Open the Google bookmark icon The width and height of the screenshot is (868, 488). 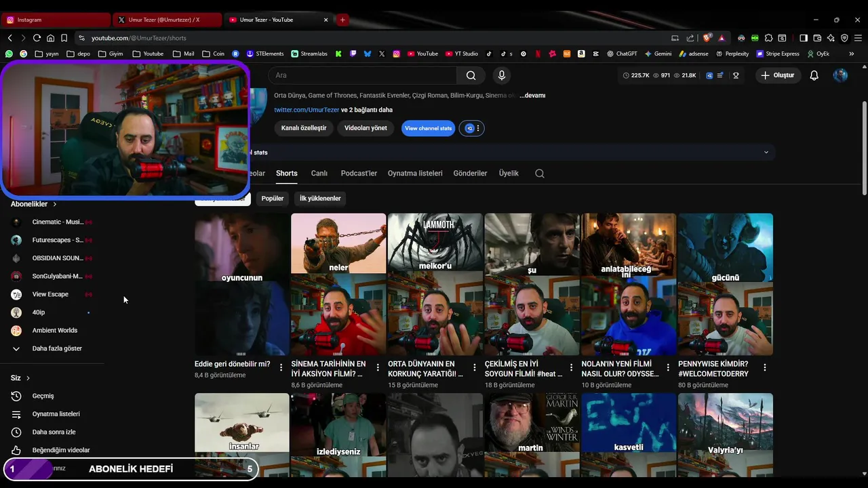click(x=24, y=54)
